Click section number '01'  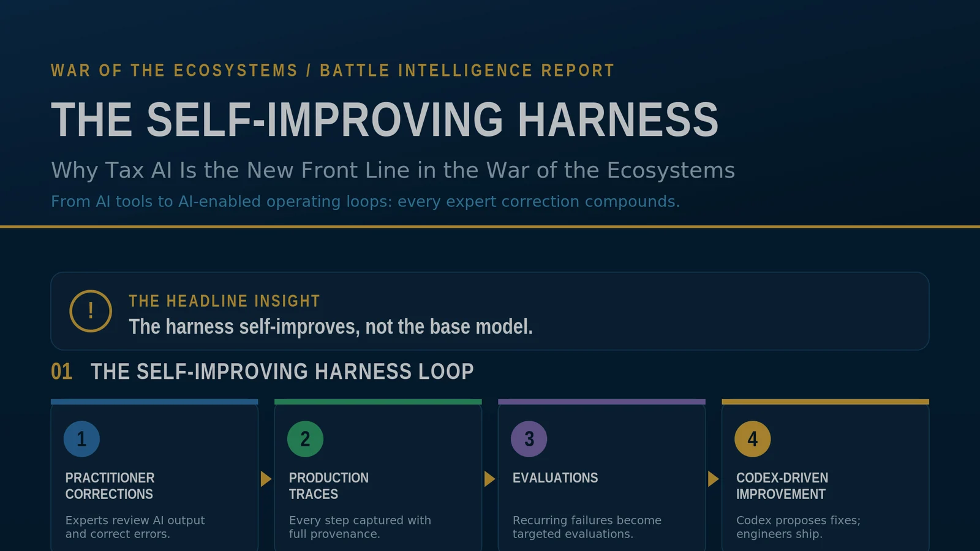click(x=61, y=372)
